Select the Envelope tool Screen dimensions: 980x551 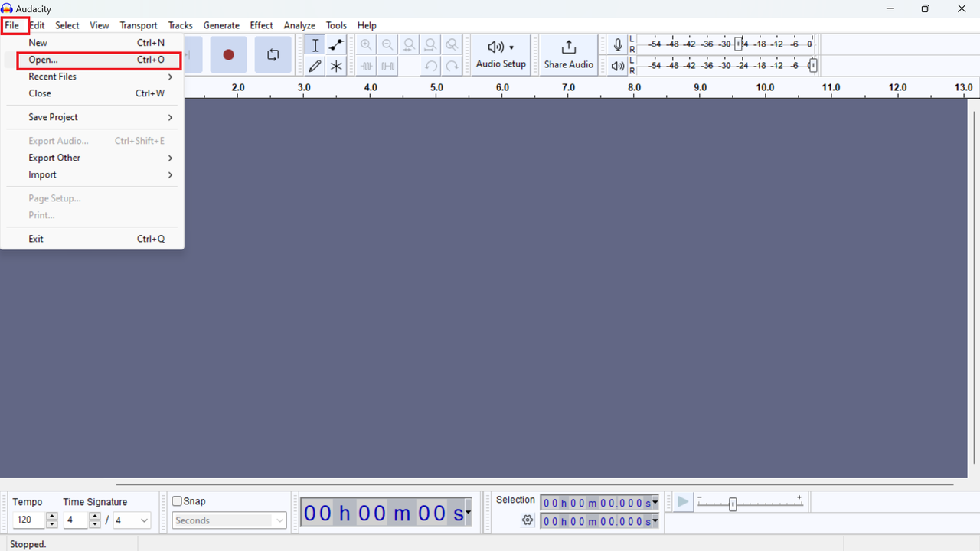336,44
